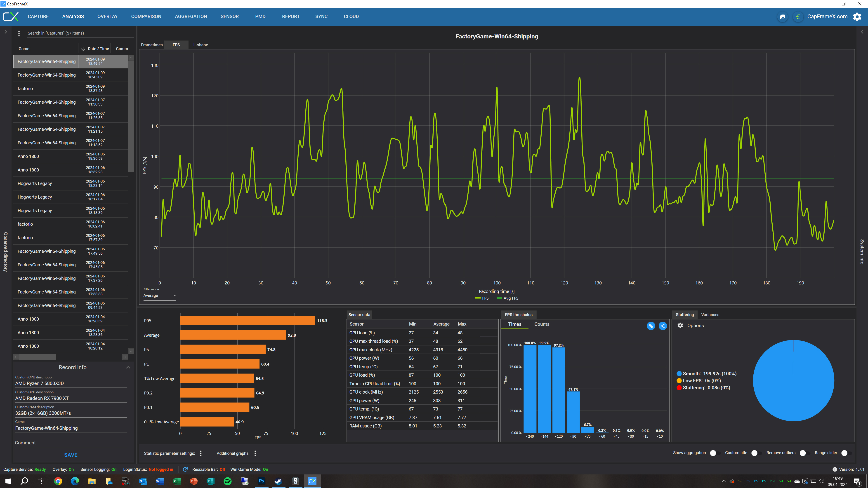Viewport: 868px width, 488px height.
Task: Open the settings gear in top bar
Action: pyautogui.click(x=857, y=16)
